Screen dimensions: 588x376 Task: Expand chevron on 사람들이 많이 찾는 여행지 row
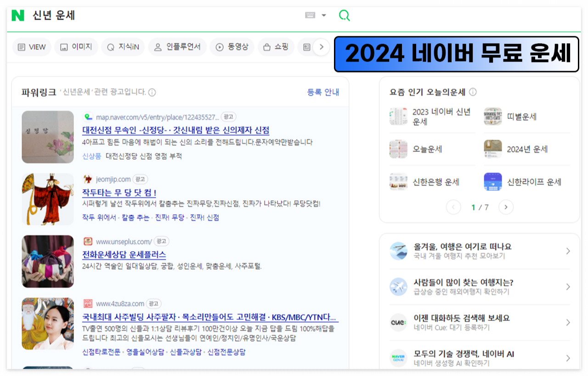568,287
